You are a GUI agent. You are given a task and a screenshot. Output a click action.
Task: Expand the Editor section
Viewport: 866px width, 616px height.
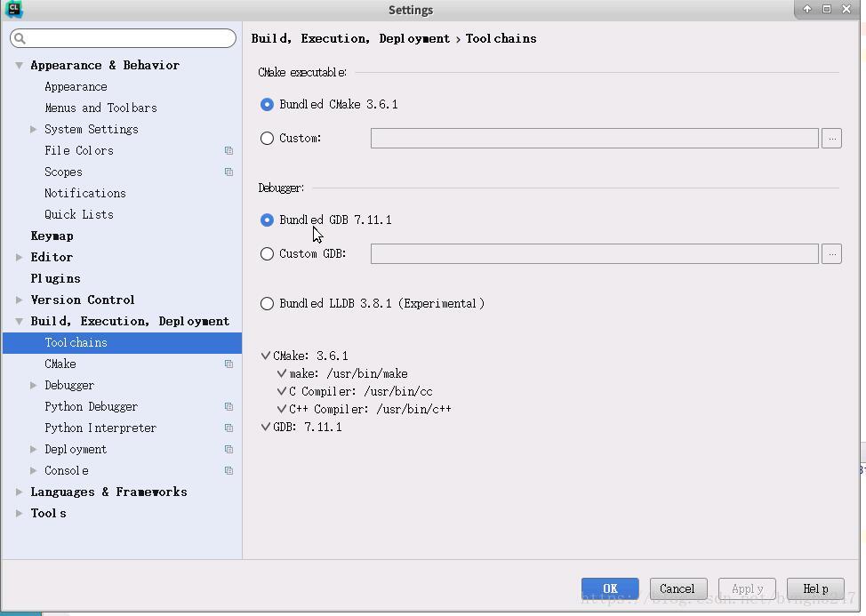[x=19, y=257]
